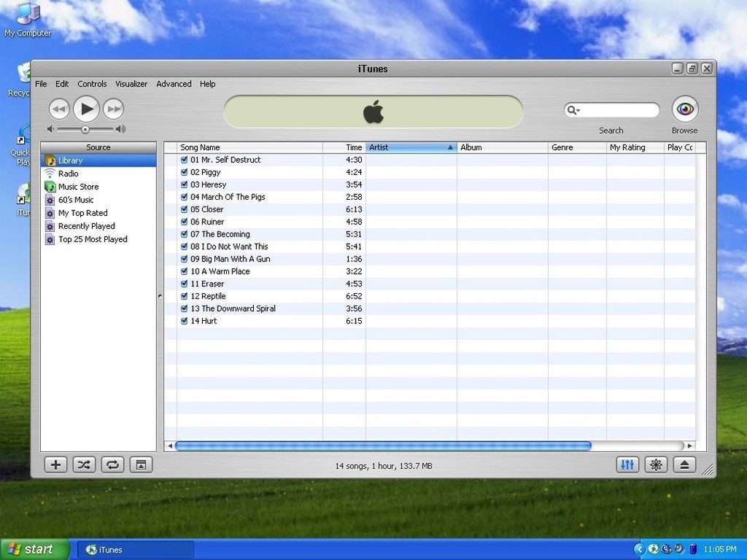Open Music Store in the Source list
747x560 pixels.
coord(98,187)
